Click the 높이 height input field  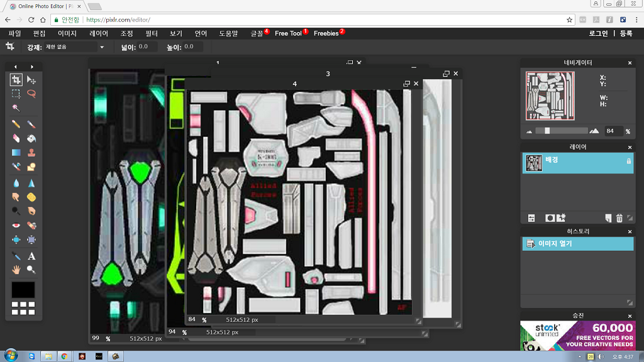pyautogui.click(x=192, y=47)
